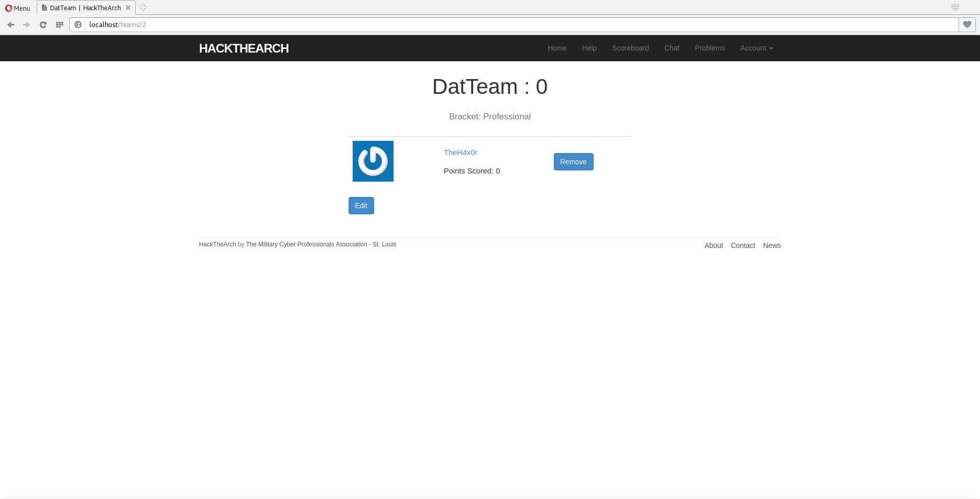The height and width of the screenshot is (499, 980).
Task: Click the site security badge in address bar
Action: (x=78, y=24)
